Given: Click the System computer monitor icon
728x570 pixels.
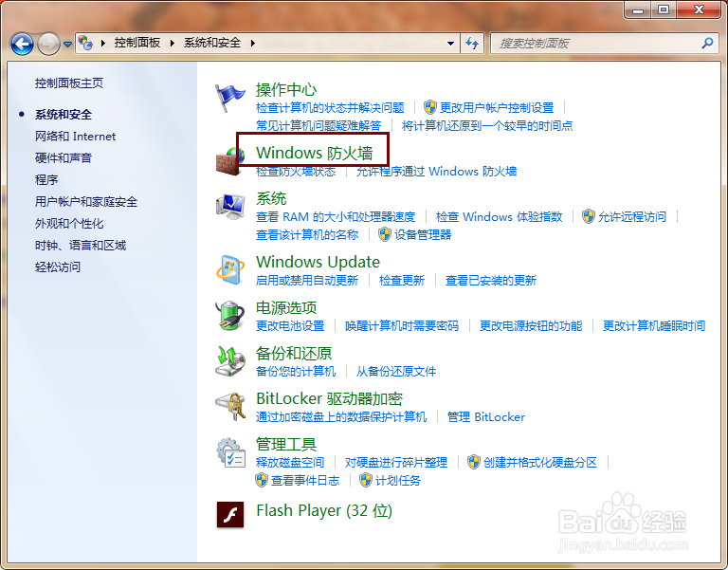Looking at the screenshot, I should [229, 207].
